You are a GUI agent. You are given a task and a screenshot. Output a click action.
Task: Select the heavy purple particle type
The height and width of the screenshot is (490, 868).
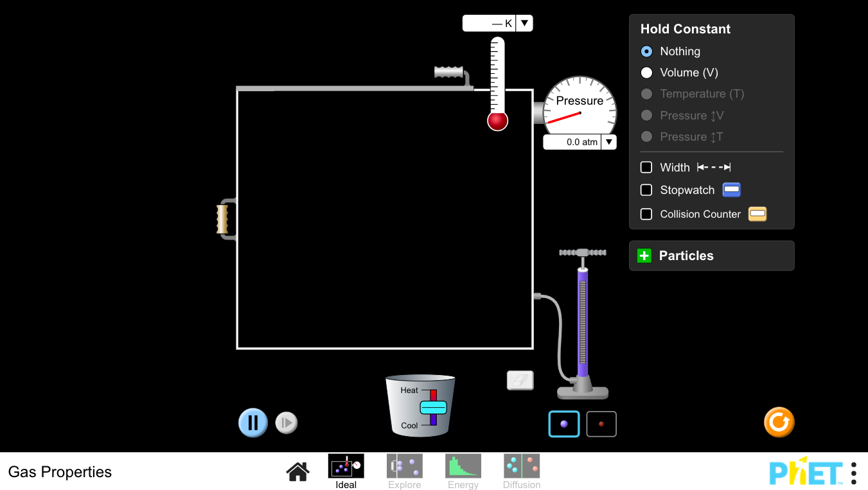pyautogui.click(x=563, y=423)
